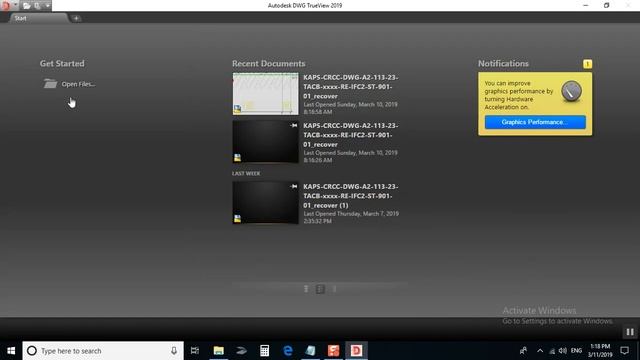Click the volume speaker tray icon
This screenshot has height=360, width=640.
(x=563, y=351)
